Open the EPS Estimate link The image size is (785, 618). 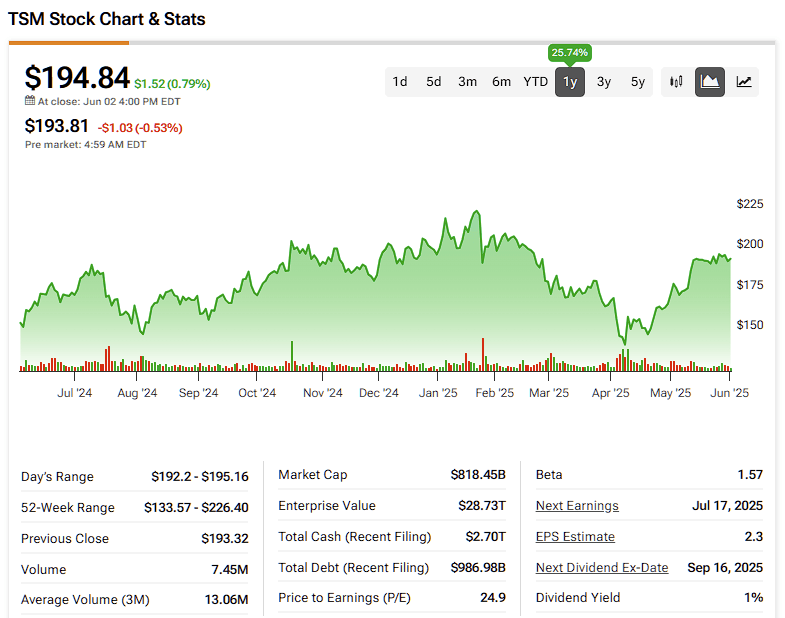click(x=575, y=537)
